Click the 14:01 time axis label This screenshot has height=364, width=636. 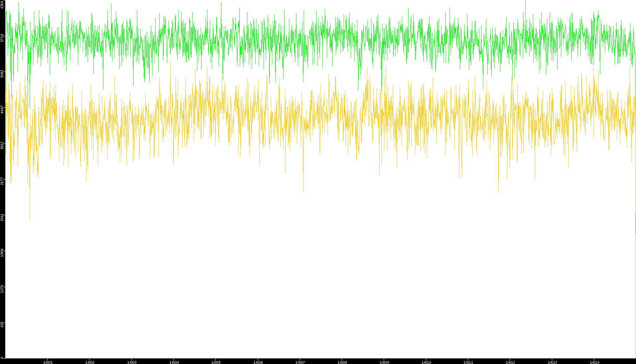48,362
